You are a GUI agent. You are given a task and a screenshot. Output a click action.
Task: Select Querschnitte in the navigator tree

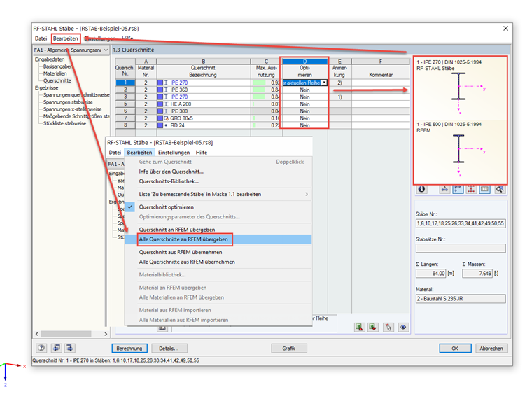(57, 80)
